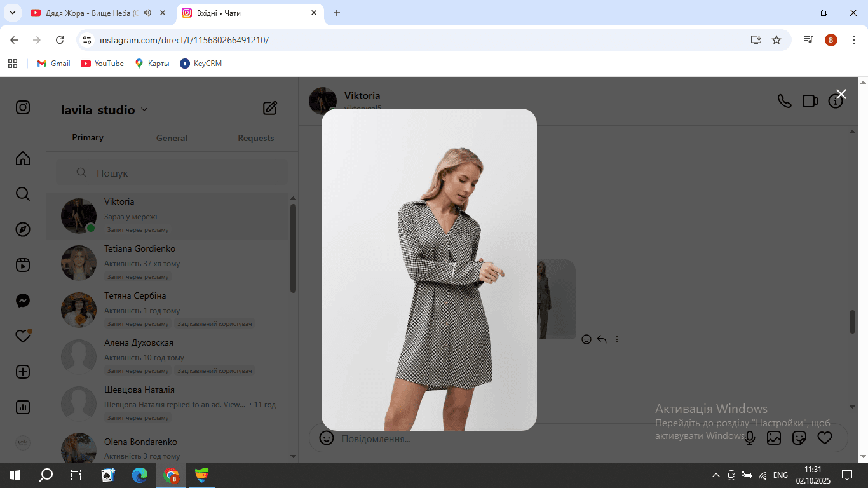This screenshot has width=868, height=488.
Task: Open more options for photo message
Action: click(x=617, y=339)
